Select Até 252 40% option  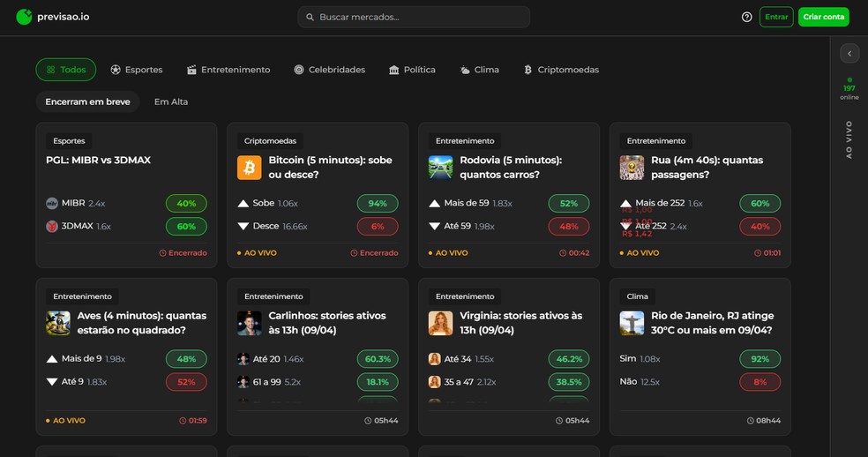coord(760,227)
